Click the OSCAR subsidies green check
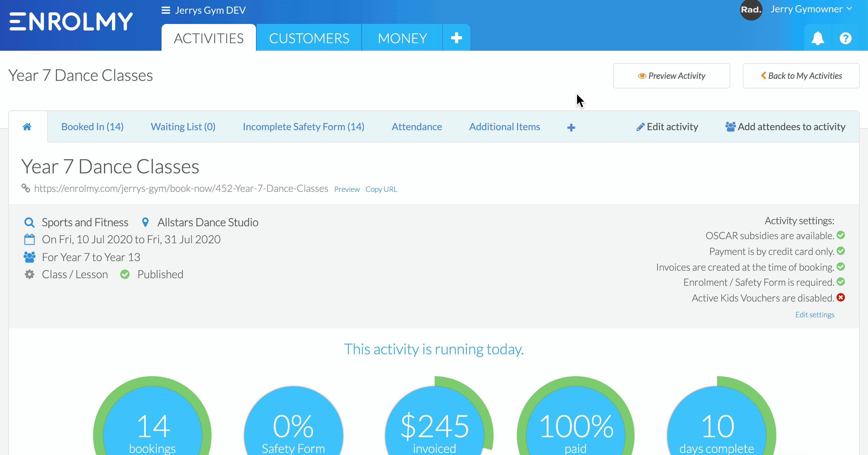 tap(841, 235)
